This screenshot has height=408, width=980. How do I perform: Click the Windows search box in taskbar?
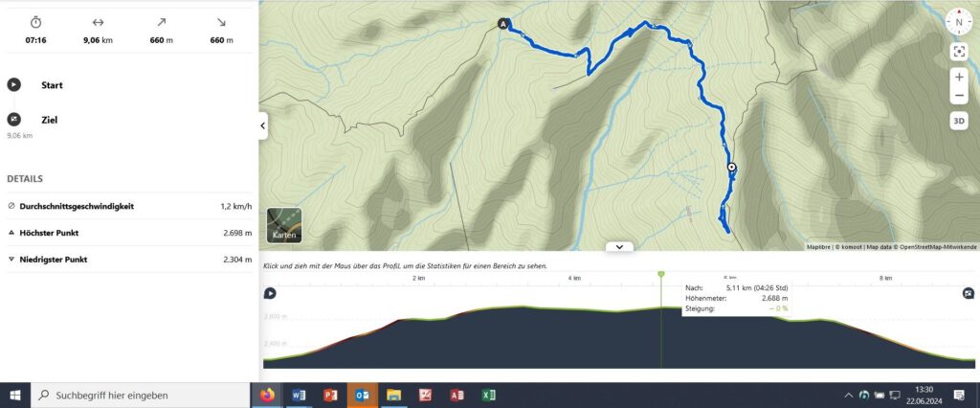point(141,396)
